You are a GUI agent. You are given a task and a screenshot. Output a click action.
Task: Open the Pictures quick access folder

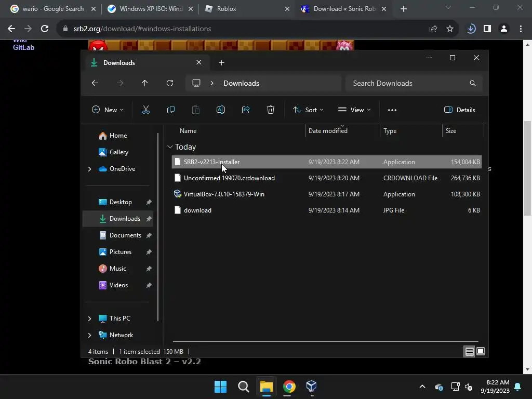point(118,252)
